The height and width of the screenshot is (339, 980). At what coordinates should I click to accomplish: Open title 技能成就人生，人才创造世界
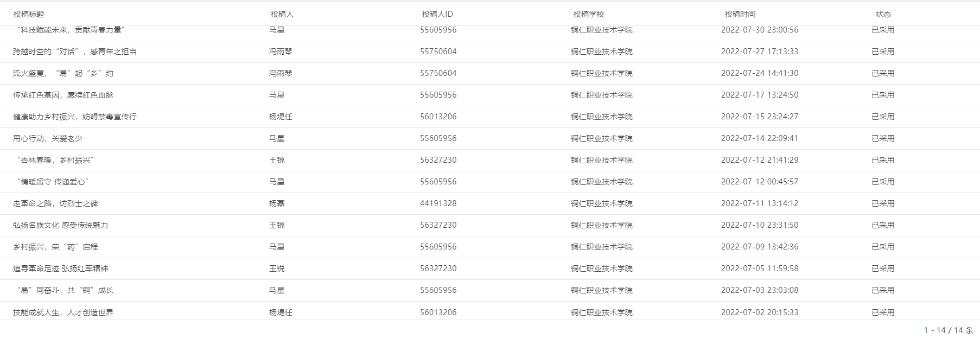[63, 312]
